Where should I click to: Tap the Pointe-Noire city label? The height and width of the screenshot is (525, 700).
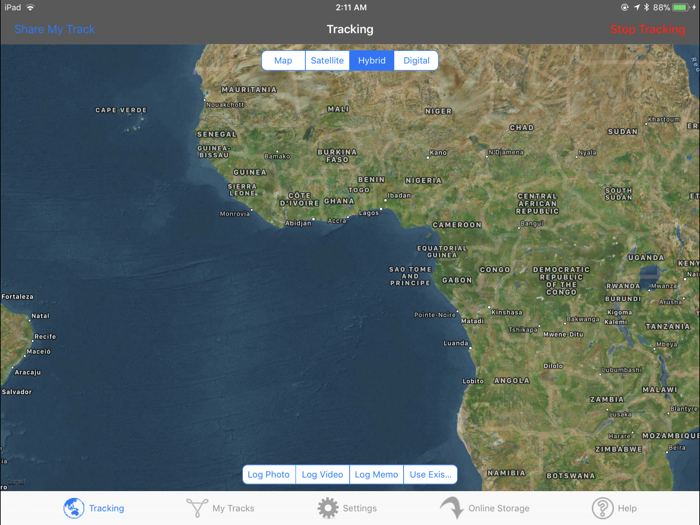coord(435,315)
